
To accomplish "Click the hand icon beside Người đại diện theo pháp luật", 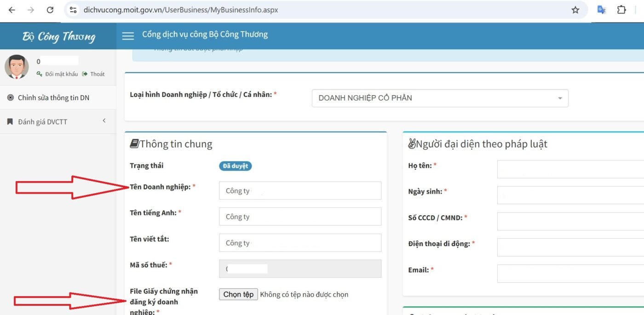I will pyautogui.click(x=412, y=144).
